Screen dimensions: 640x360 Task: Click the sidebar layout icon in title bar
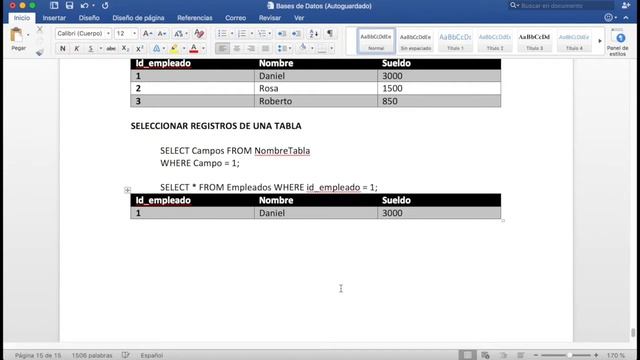pos(54,6)
